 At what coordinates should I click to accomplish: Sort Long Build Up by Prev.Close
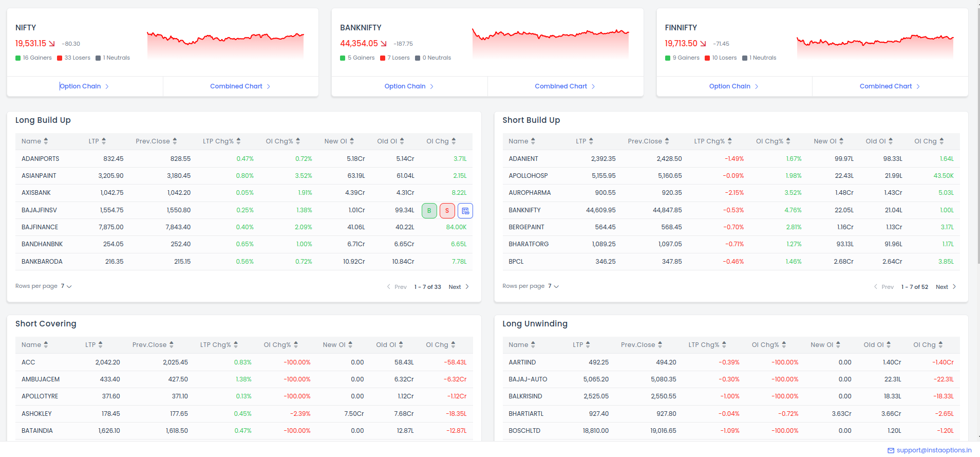pos(156,141)
